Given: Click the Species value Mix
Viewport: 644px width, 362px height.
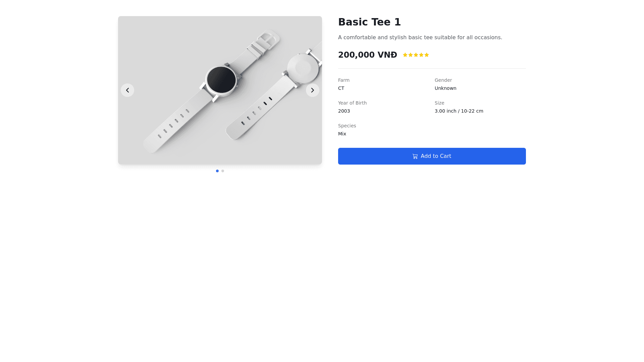Looking at the screenshot, I should (342, 134).
